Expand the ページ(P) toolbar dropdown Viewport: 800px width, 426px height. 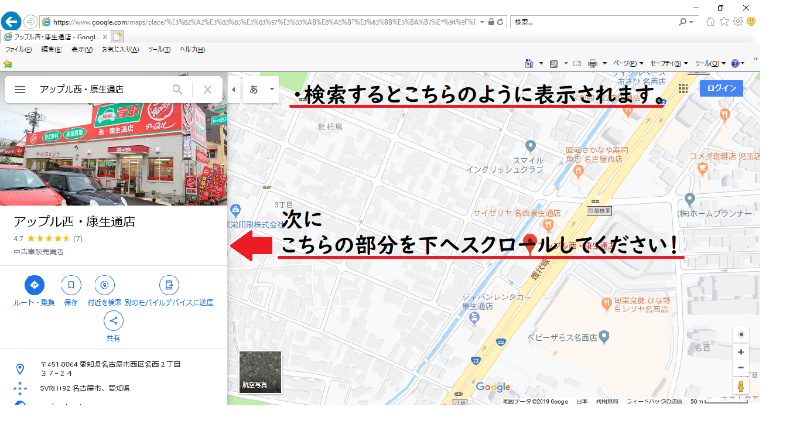[x=631, y=63]
